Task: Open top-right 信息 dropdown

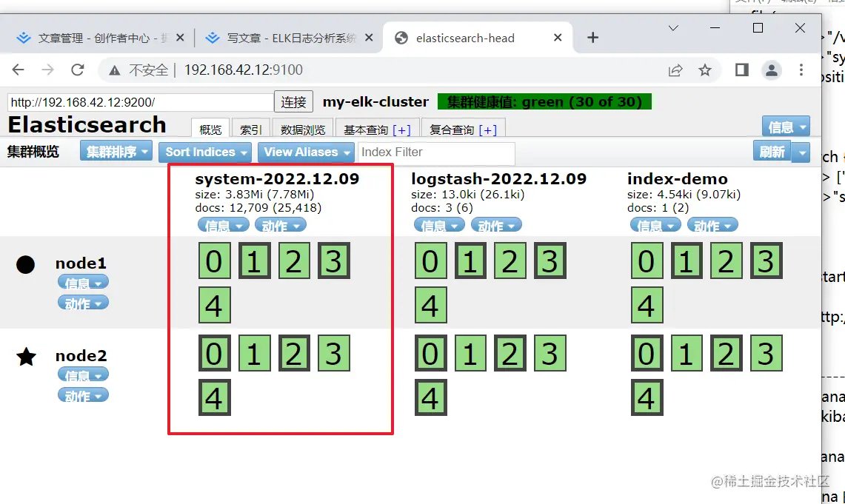Action: [786, 127]
